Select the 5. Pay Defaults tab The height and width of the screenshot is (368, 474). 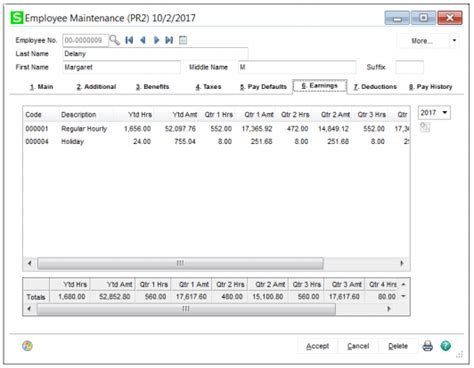(263, 87)
